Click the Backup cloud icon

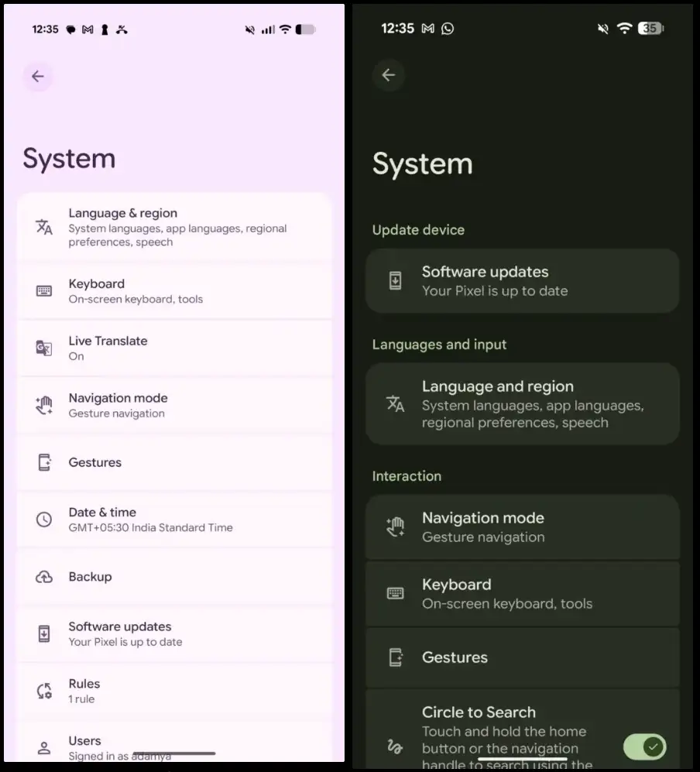point(44,577)
